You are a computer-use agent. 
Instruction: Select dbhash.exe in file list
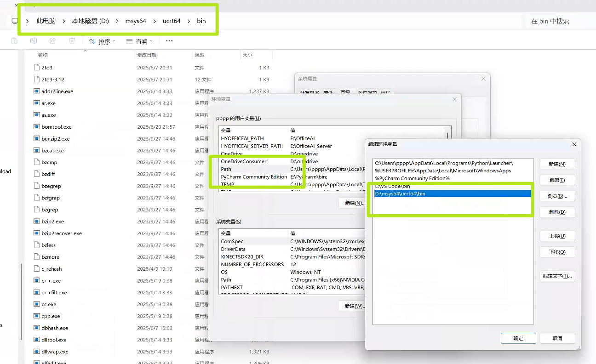point(55,328)
